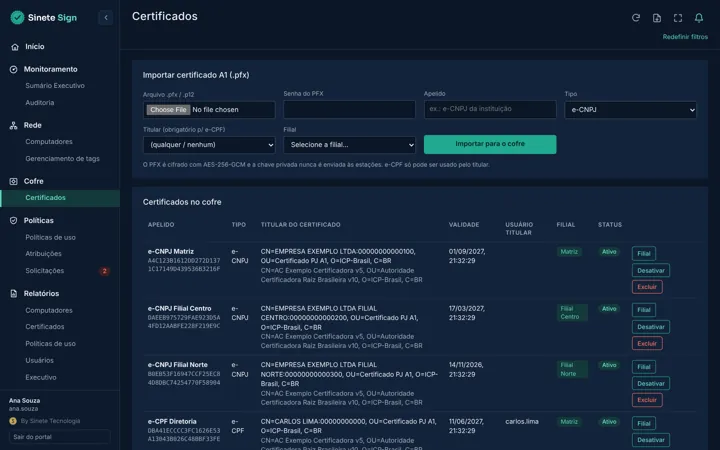Open the Tipo e-CNPJ dropdown
720x450 pixels.
pyautogui.click(x=630, y=110)
